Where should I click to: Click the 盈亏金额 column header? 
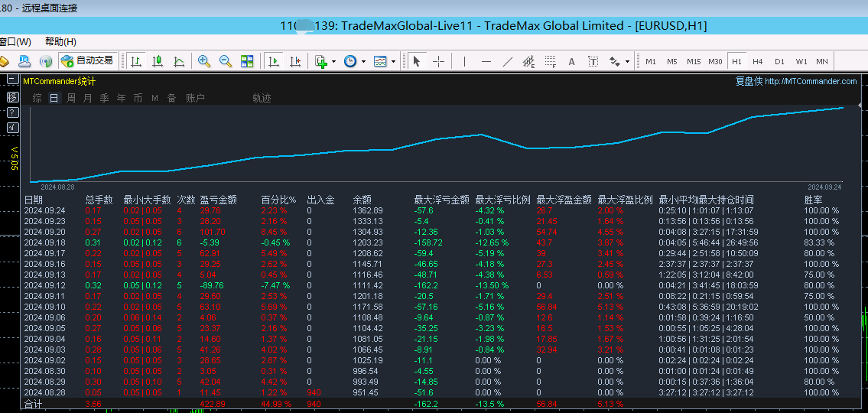click(218, 200)
